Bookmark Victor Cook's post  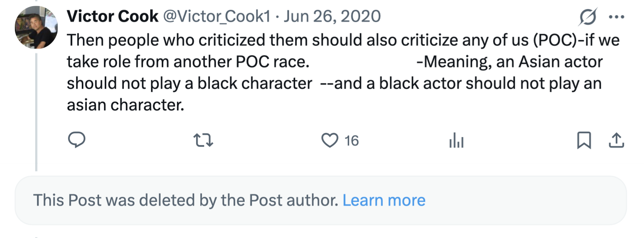584,140
